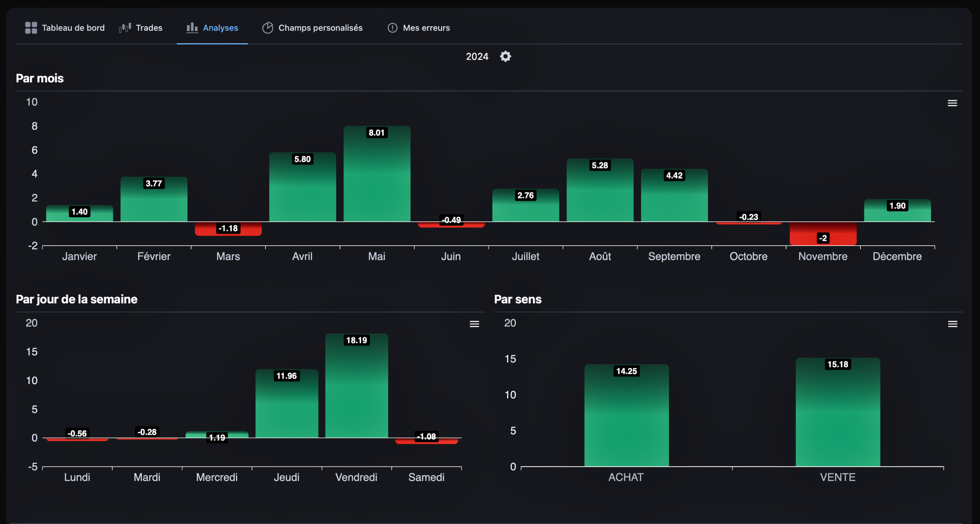Click the Mai bar showing 8.01

[377, 179]
